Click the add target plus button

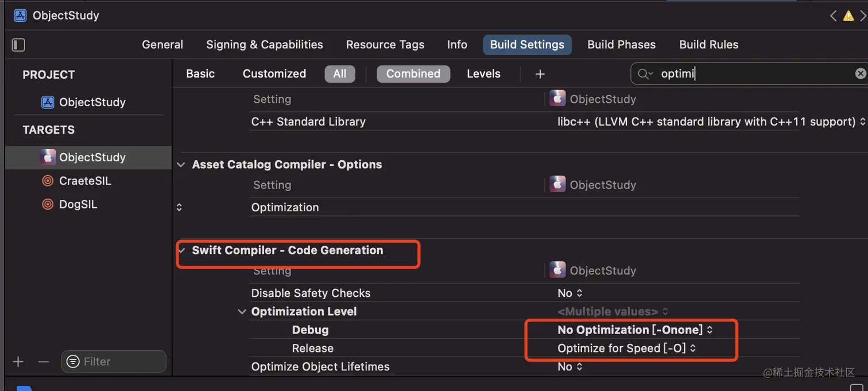[x=18, y=362]
